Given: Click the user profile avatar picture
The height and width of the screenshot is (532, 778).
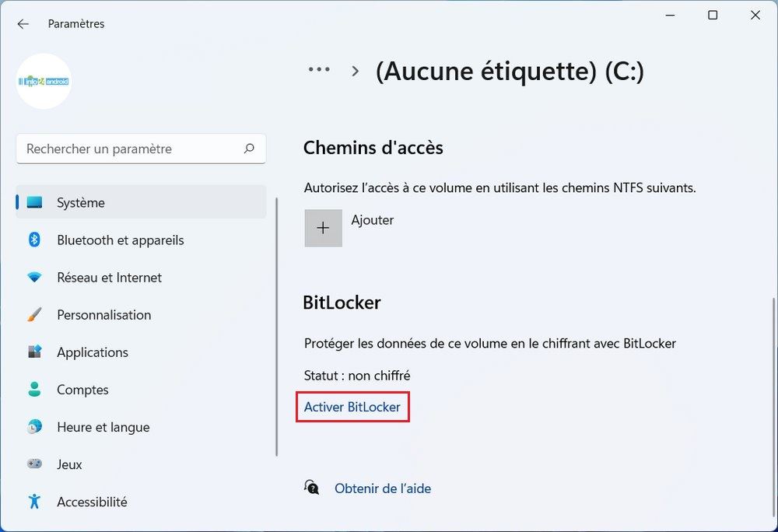Looking at the screenshot, I should click(44, 81).
